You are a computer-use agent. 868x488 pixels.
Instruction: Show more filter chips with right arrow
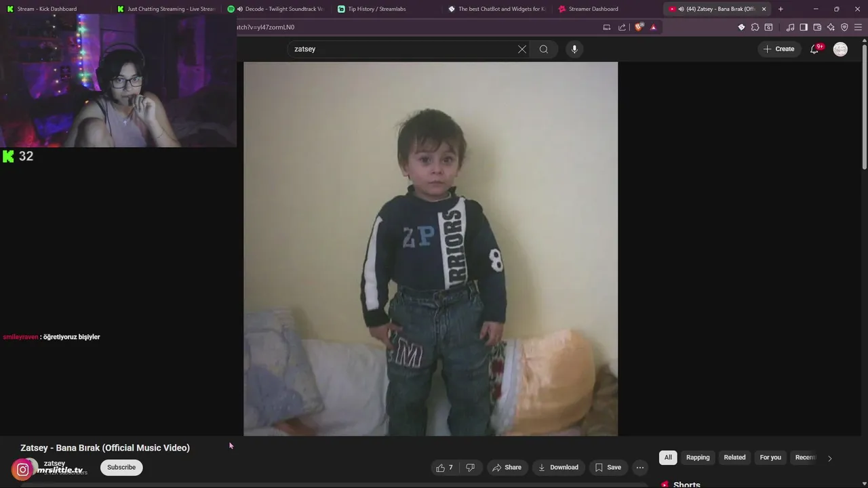[x=829, y=458]
